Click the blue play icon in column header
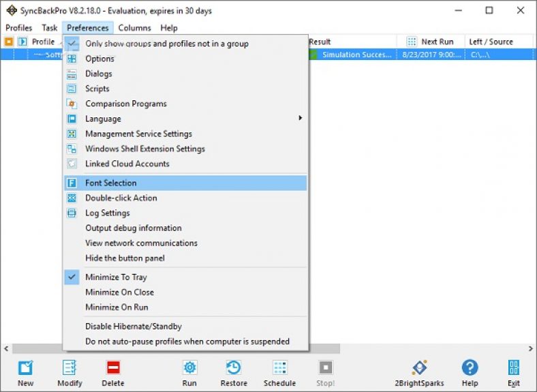Image resolution: width=537 pixels, height=392 pixels. tap(22, 42)
